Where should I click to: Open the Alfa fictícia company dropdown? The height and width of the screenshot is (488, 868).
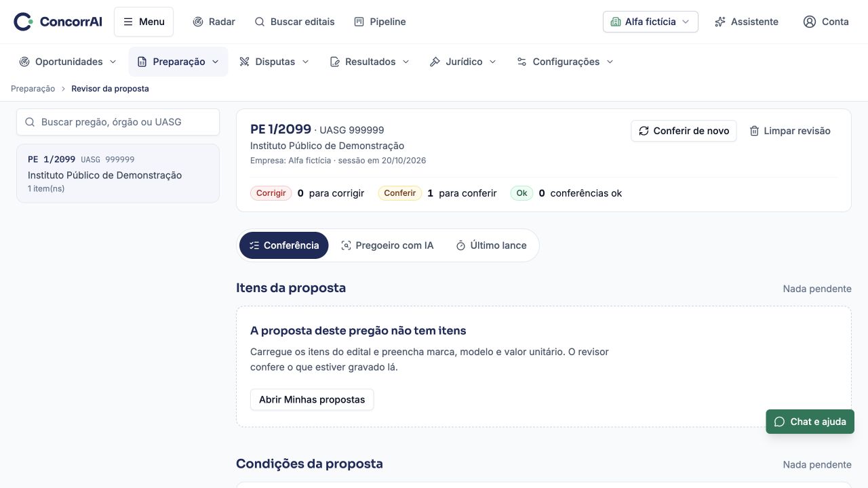(x=650, y=22)
